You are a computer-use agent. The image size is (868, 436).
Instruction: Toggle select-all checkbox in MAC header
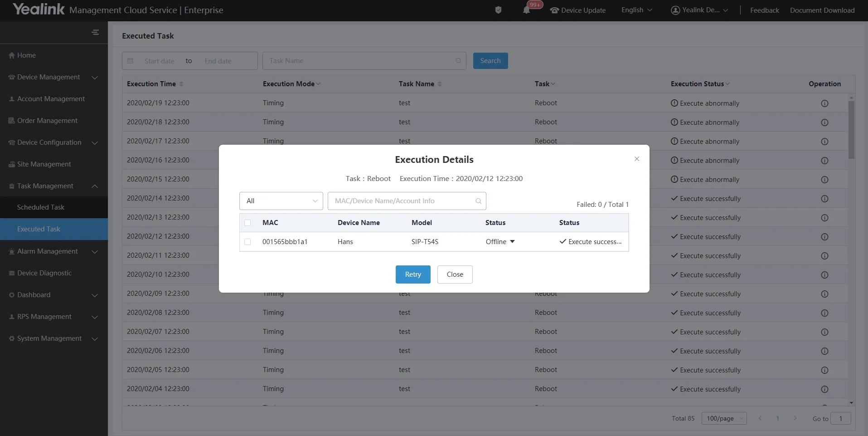tap(247, 223)
